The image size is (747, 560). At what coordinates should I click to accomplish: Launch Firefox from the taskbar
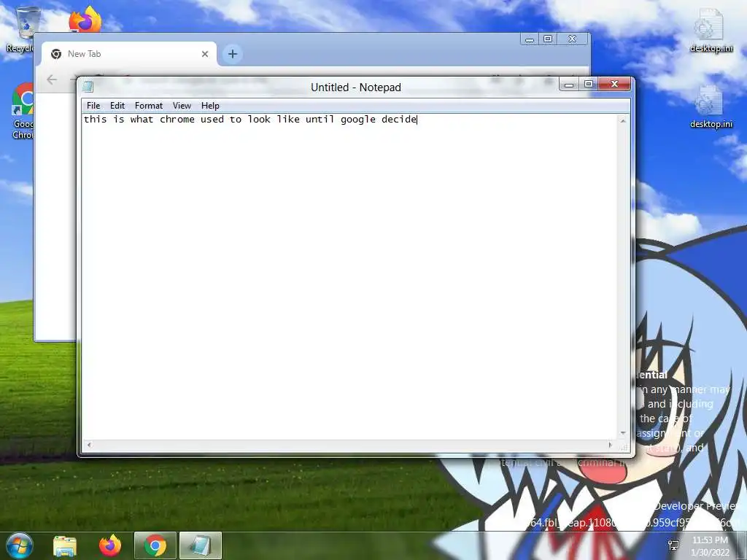click(110, 545)
